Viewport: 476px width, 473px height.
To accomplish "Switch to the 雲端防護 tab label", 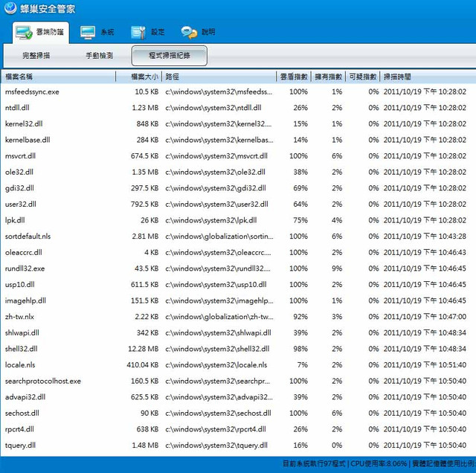I will [50, 32].
